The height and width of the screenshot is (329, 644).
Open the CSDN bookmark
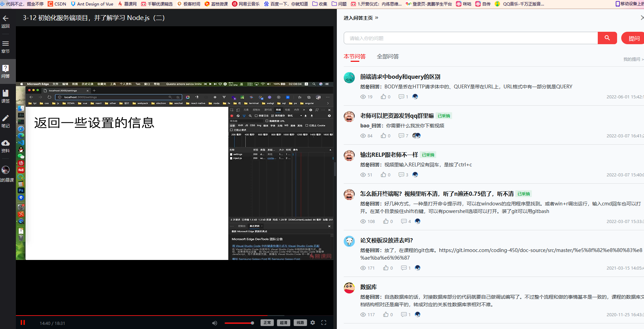pyautogui.click(x=57, y=4)
